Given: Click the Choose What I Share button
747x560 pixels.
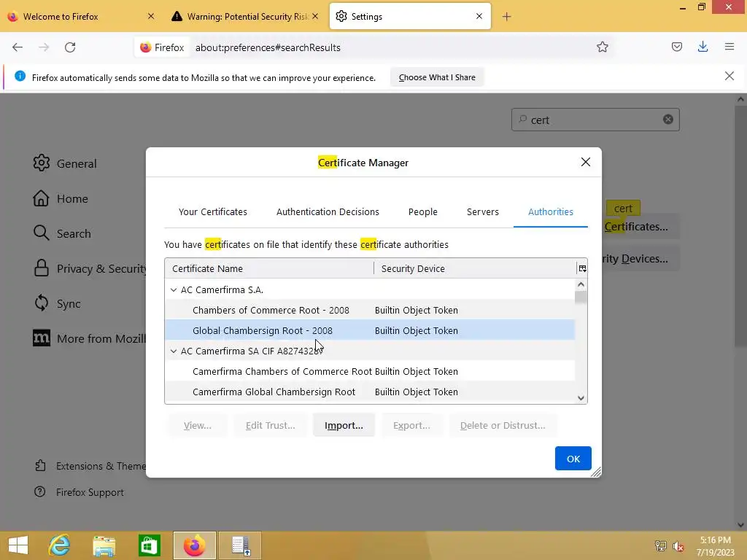Looking at the screenshot, I should pos(437,77).
